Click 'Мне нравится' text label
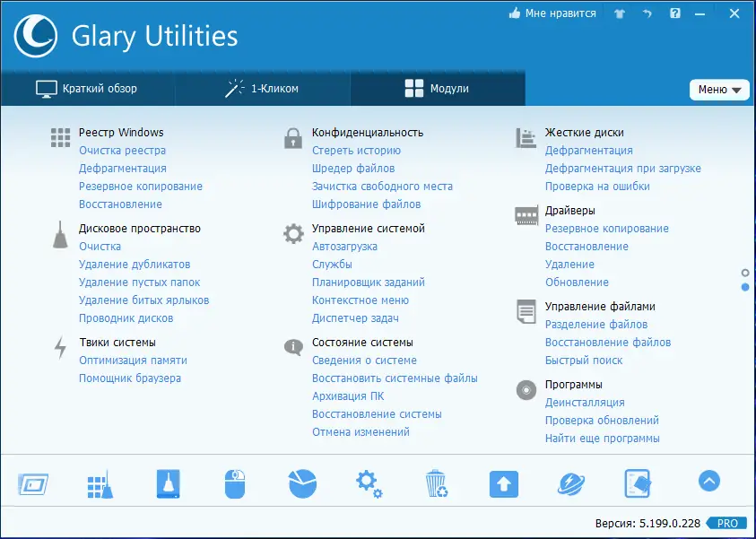The height and width of the screenshot is (539, 756). point(560,13)
